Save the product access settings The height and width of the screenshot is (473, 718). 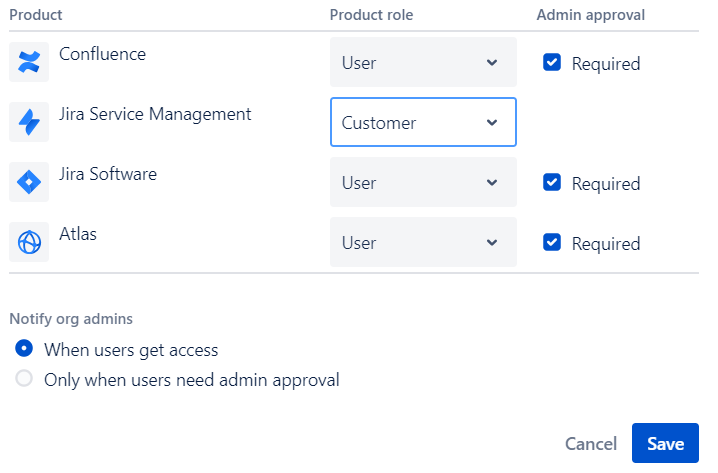(x=665, y=443)
